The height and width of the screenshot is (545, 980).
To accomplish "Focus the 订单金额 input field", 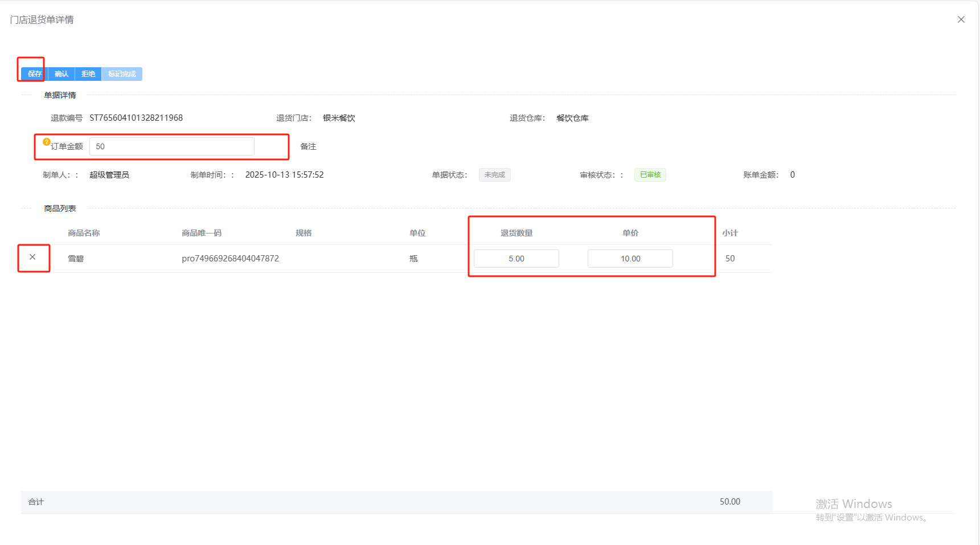I will coord(171,146).
